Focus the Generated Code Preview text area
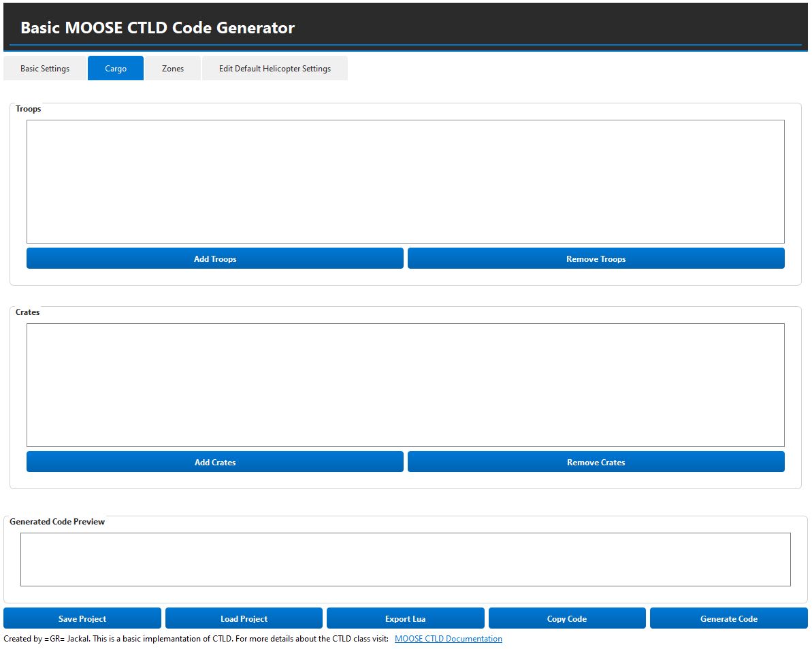The height and width of the screenshot is (649, 812). [x=405, y=559]
